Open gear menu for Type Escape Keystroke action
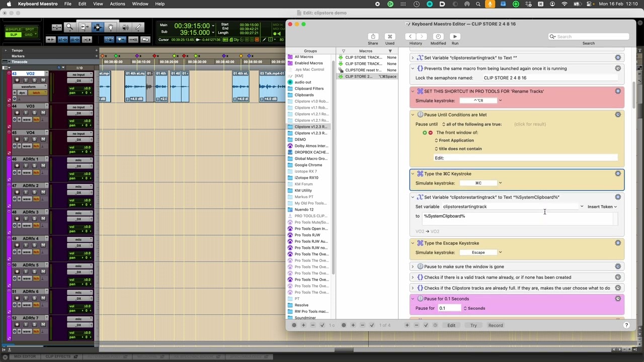Screen dimensions: 644x362 tap(618, 243)
